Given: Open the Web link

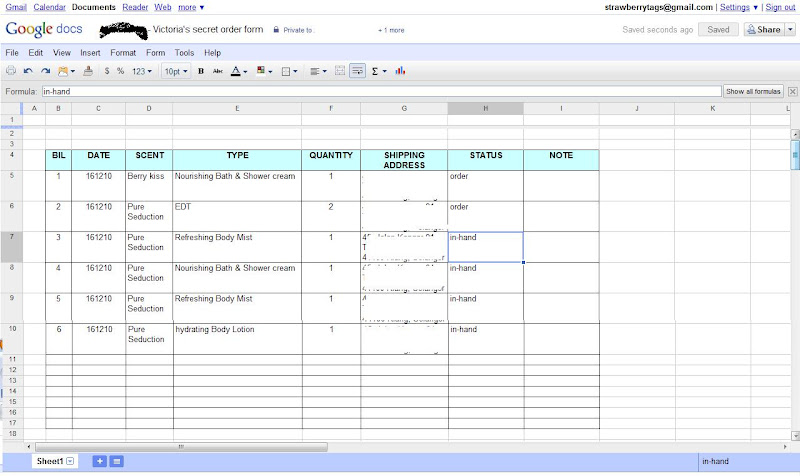Looking at the screenshot, I should [x=163, y=7].
